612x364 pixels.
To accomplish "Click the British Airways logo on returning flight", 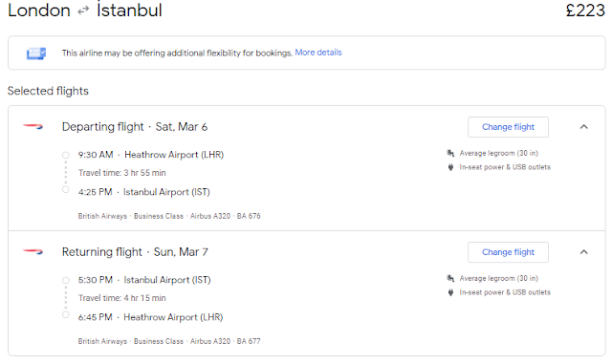I will 33,251.
